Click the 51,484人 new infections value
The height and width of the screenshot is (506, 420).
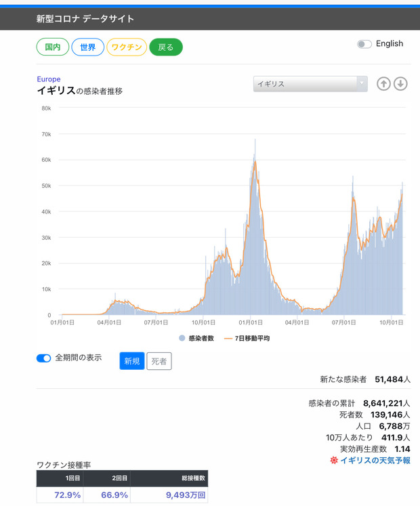tap(392, 379)
